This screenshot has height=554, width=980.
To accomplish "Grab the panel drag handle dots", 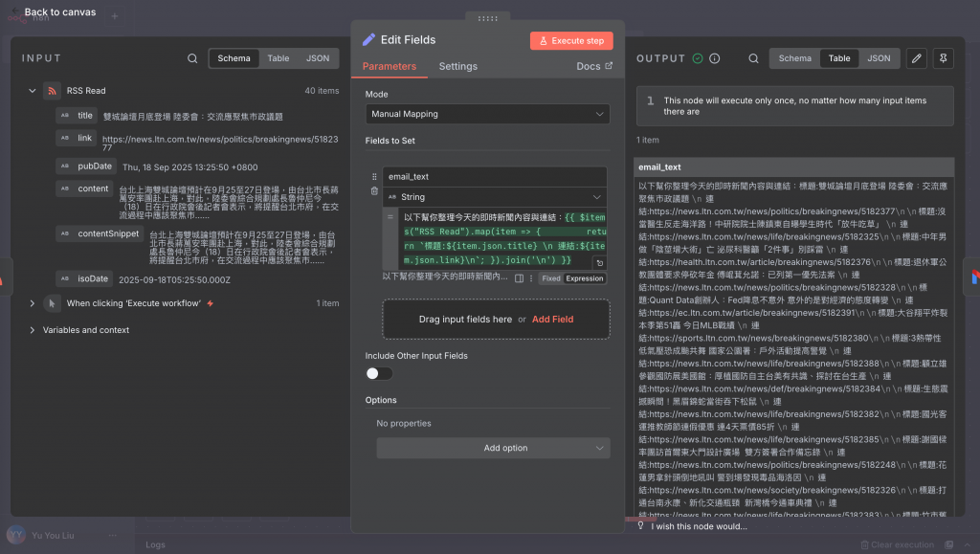I will (487, 18).
